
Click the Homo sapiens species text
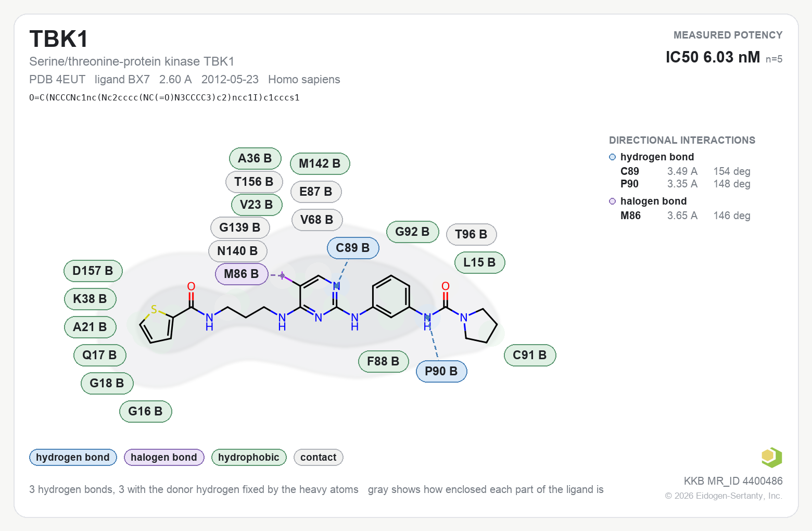click(x=304, y=79)
